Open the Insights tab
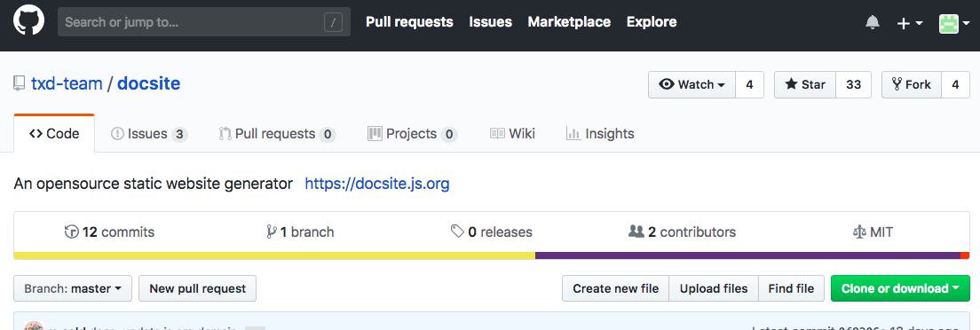The width and height of the screenshot is (980, 330). pyautogui.click(x=600, y=134)
